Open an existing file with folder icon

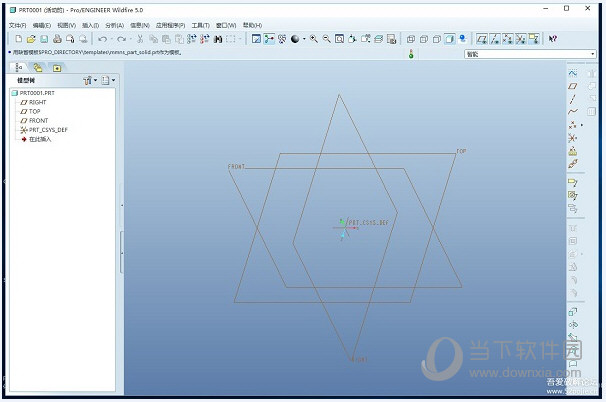pos(31,39)
